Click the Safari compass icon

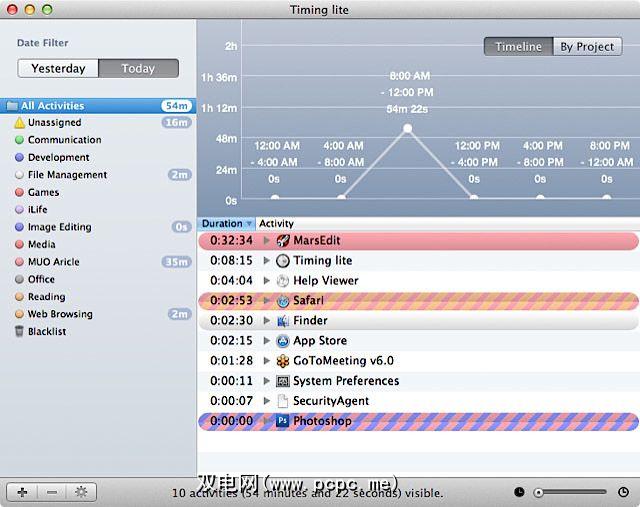[x=282, y=301]
